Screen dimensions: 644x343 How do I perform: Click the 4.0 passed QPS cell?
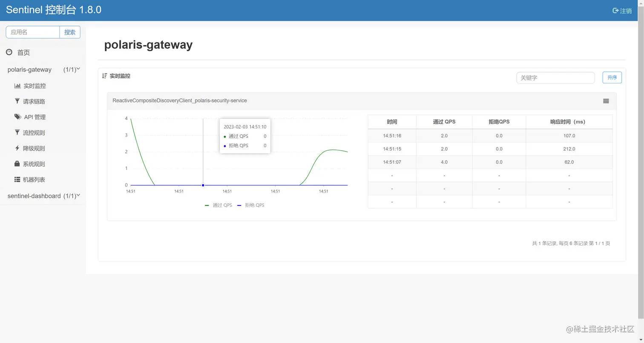(x=444, y=162)
